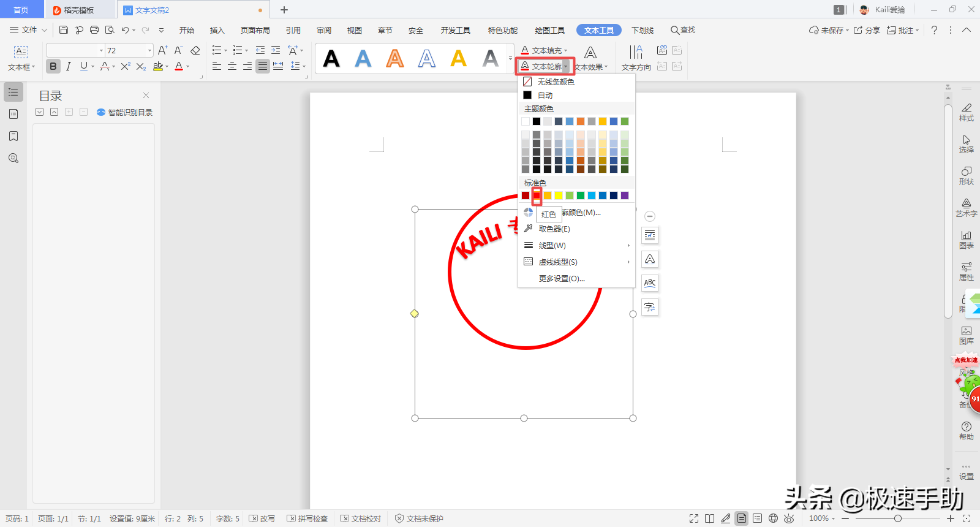
Task: Switch to page layout view in status bar
Action: [742, 518]
